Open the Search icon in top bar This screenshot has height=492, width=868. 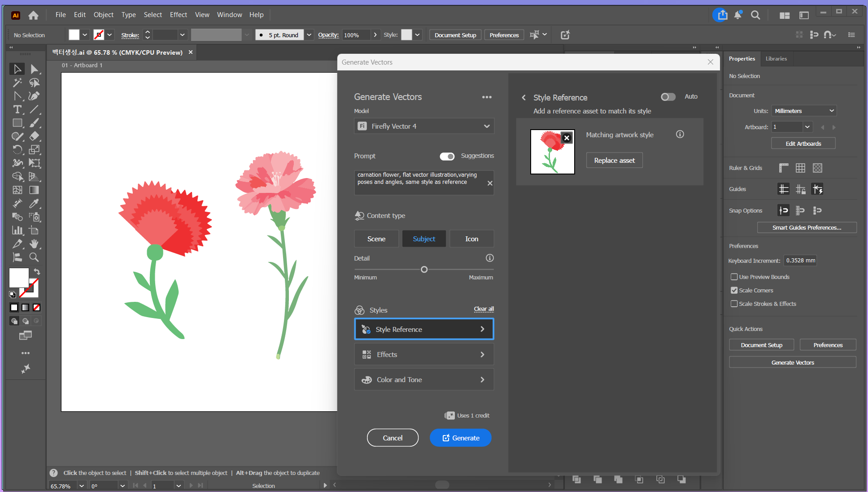755,15
